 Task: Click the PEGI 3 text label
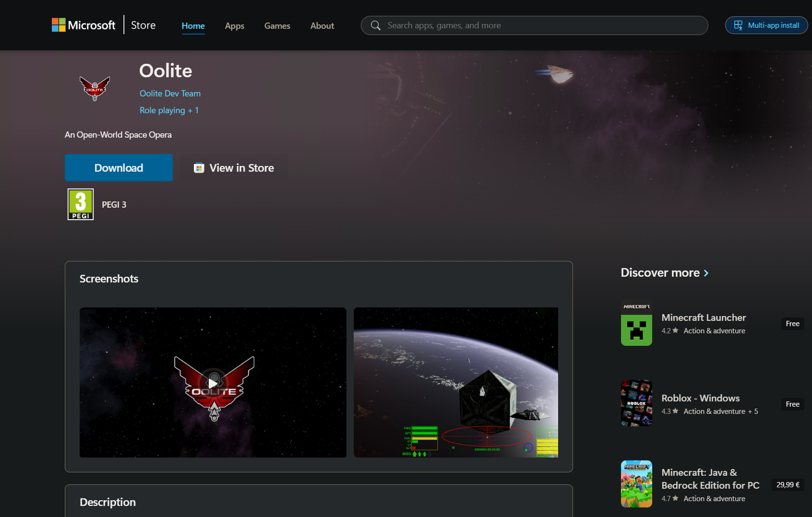114,205
